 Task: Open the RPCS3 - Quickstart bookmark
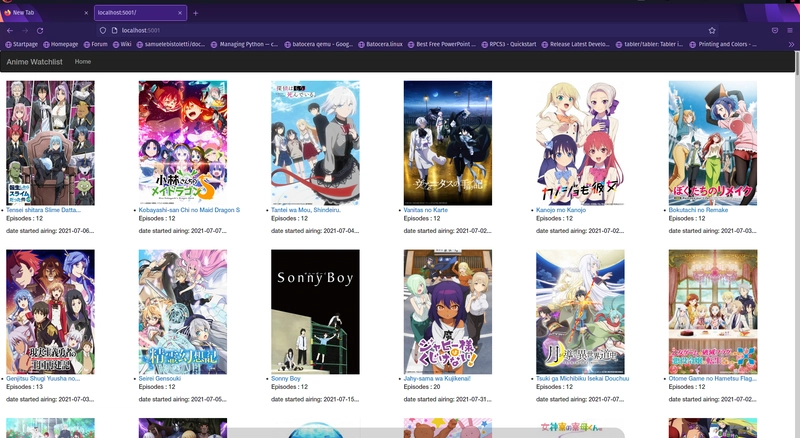click(x=509, y=44)
